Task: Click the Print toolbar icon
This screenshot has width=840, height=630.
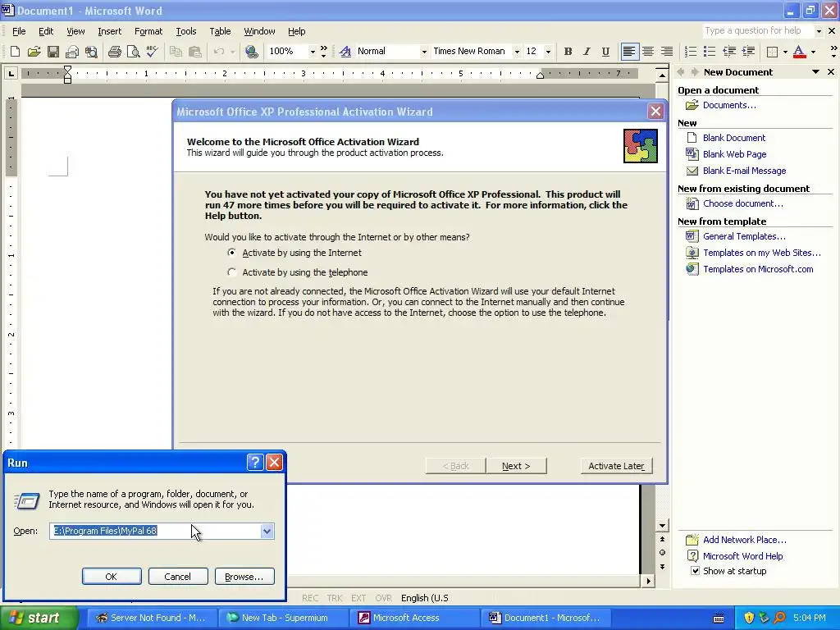Action: click(x=114, y=52)
